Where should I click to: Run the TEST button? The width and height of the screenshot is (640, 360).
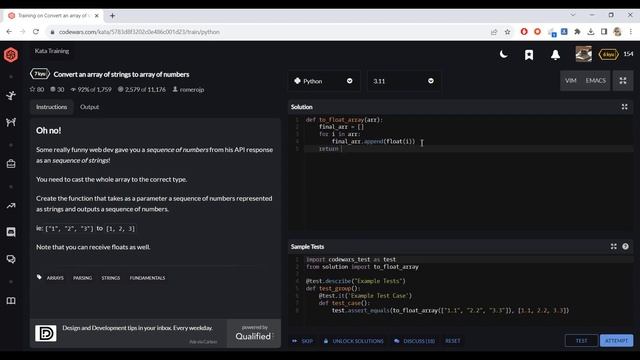pyautogui.click(x=581, y=340)
